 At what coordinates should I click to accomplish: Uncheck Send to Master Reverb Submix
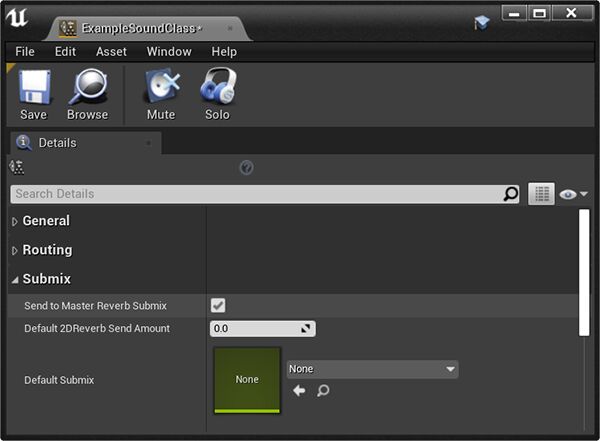coord(218,305)
